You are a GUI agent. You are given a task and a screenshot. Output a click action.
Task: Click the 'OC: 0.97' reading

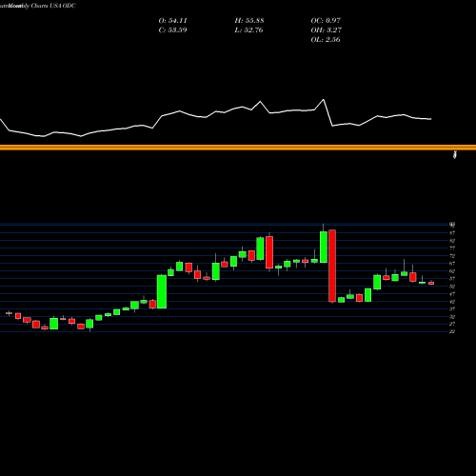(326, 21)
